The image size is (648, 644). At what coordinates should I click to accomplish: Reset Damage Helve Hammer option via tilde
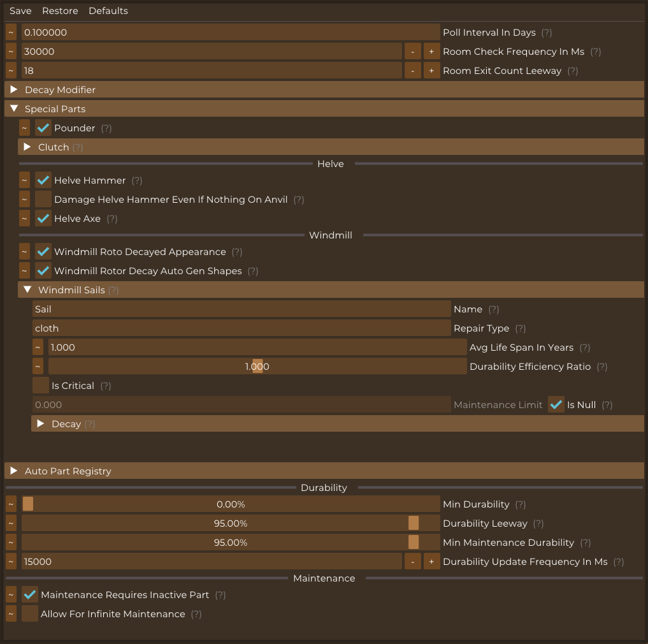pos(24,199)
